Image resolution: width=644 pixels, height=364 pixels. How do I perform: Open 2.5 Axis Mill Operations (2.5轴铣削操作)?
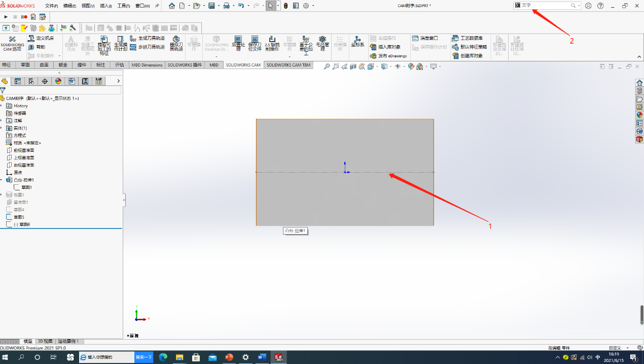coord(272,43)
